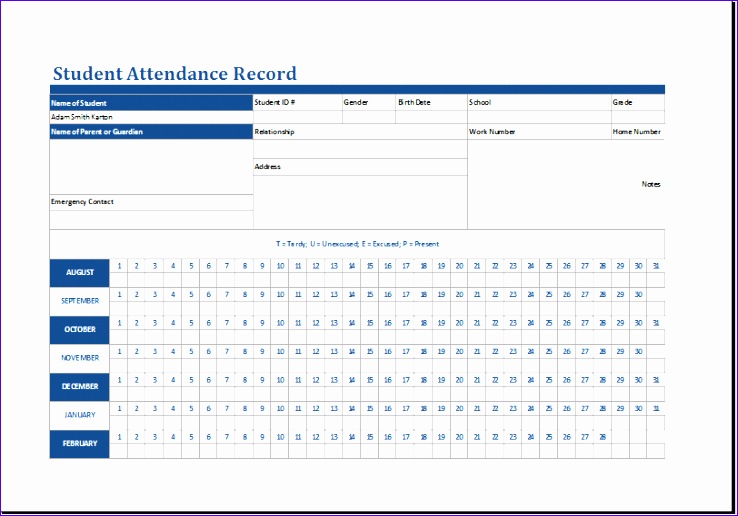The height and width of the screenshot is (516, 738).
Task: Select day 19 in the August row
Action: [441, 266]
